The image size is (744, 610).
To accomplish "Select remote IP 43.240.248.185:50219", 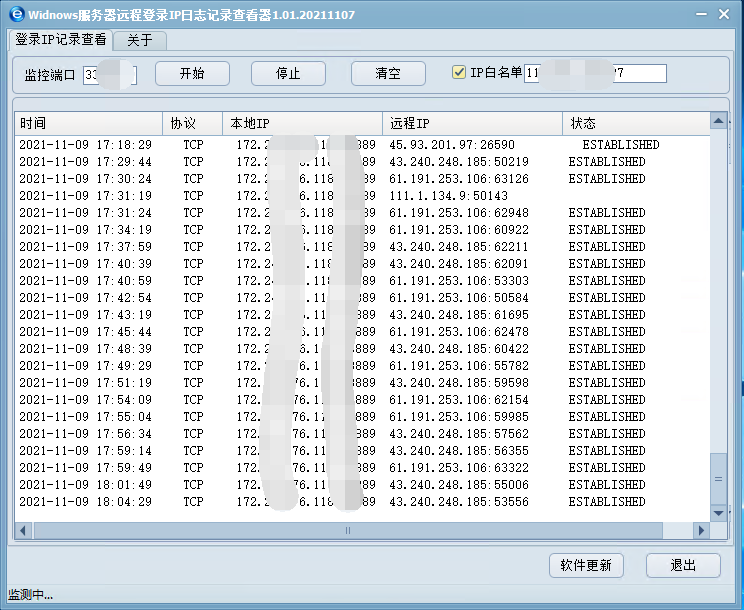I will click(x=459, y=162).
